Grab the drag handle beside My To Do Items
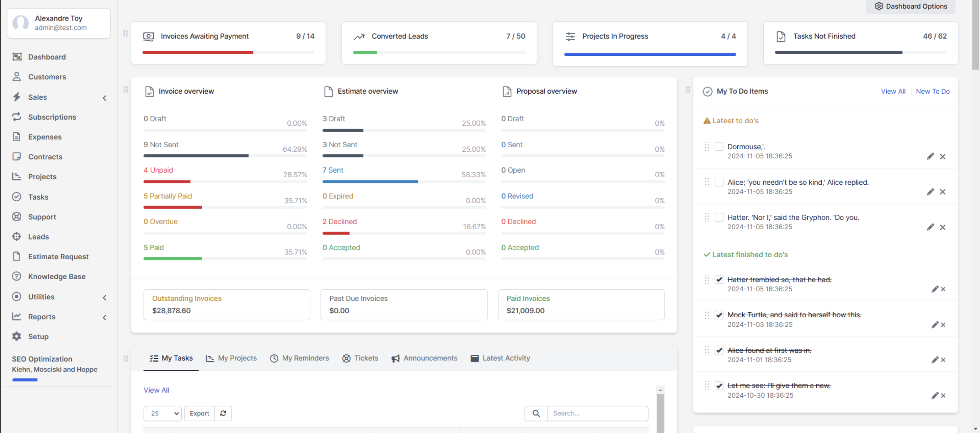 688,90
